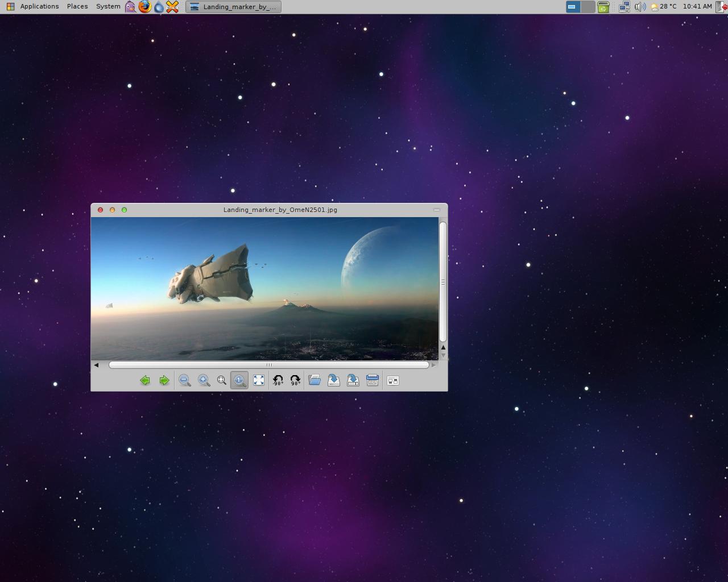Enter fullscreen view with the arrows icon
This screenshot has width=728, height=582.
259,381
